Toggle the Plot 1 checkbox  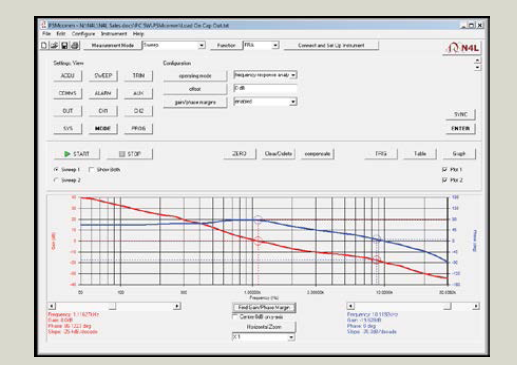tap(444, 170)
